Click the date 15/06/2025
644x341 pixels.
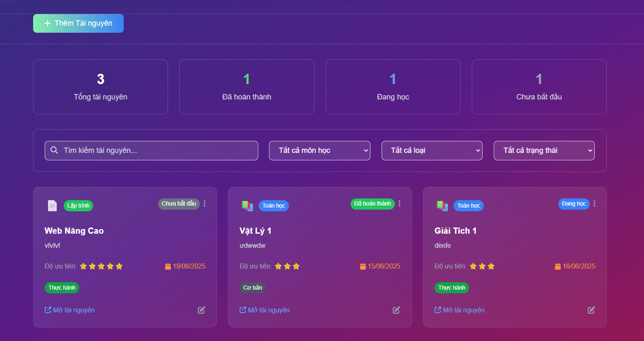pos(384,266)
